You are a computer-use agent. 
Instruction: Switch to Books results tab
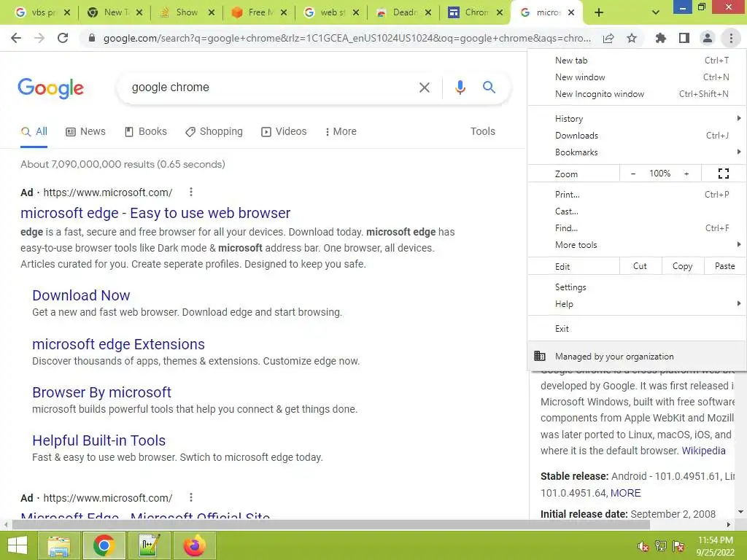146,131
